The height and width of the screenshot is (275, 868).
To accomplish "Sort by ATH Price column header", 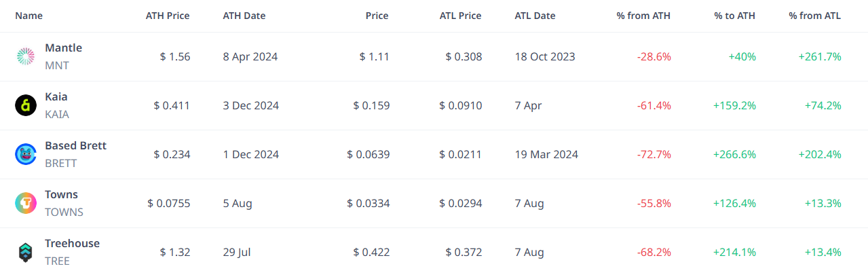I will pyautogui.click(x=168, y=16).
